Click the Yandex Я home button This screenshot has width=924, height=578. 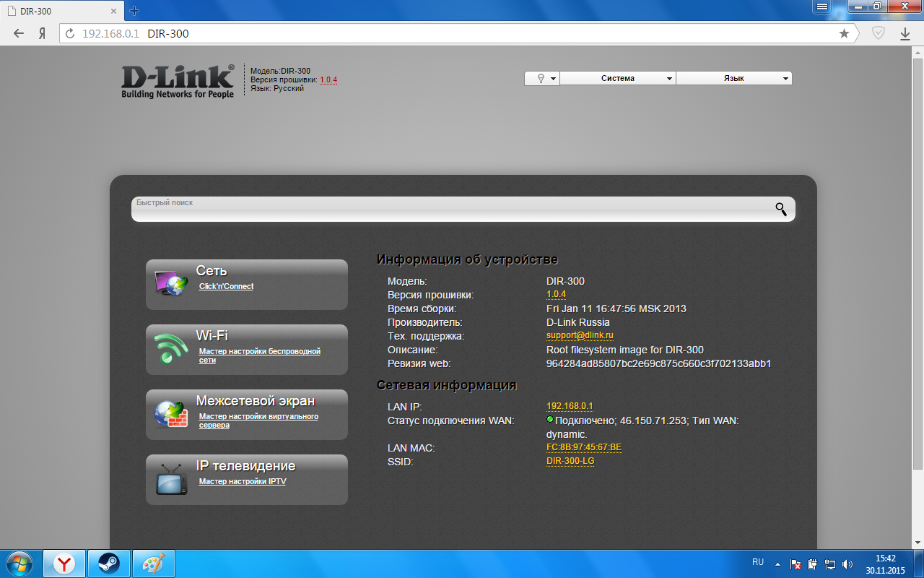pyautogui.click(x=43, y=34)
